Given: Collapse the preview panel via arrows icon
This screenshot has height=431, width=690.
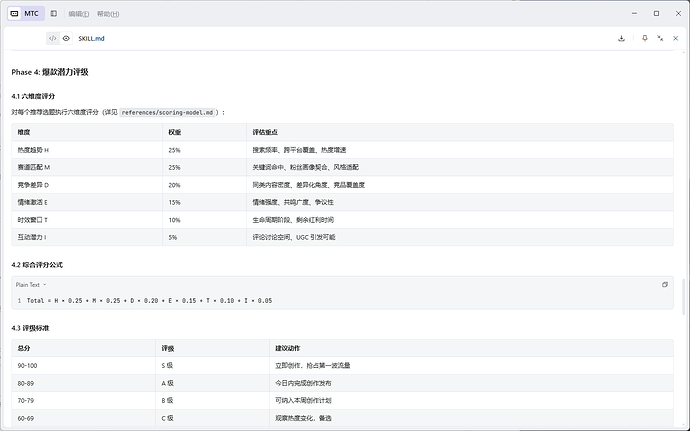Looking at the screenshot, I should (660, 38).
